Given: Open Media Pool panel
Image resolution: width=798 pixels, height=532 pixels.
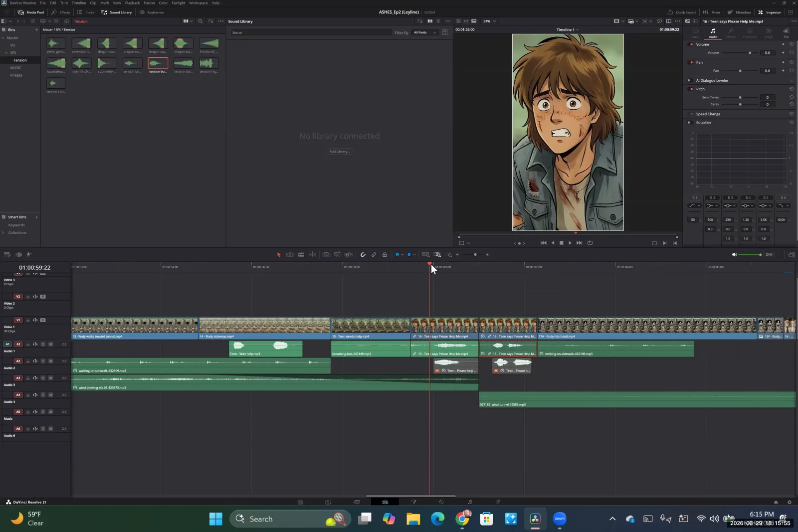Looking at the screenshot, I should [31, 12].
